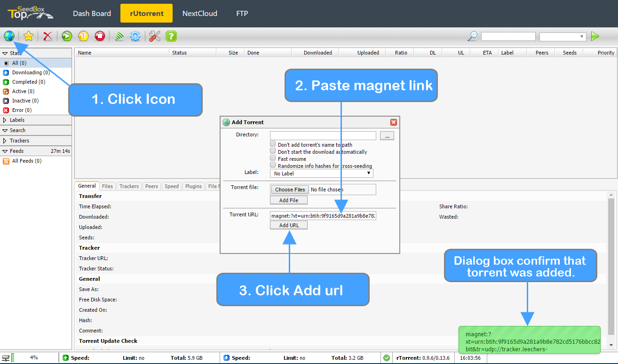
Task: Click the green Help question mark icon
Action: [171, 36]
